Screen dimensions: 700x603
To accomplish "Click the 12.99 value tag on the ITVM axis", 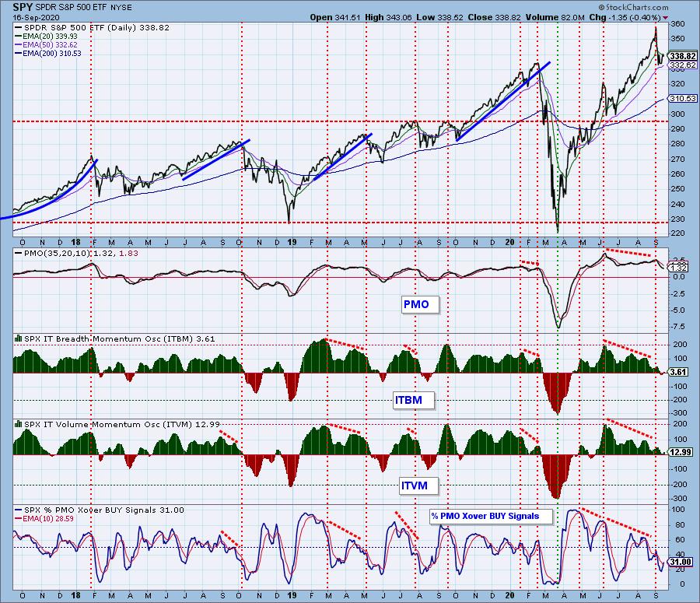I will [681, 452].
